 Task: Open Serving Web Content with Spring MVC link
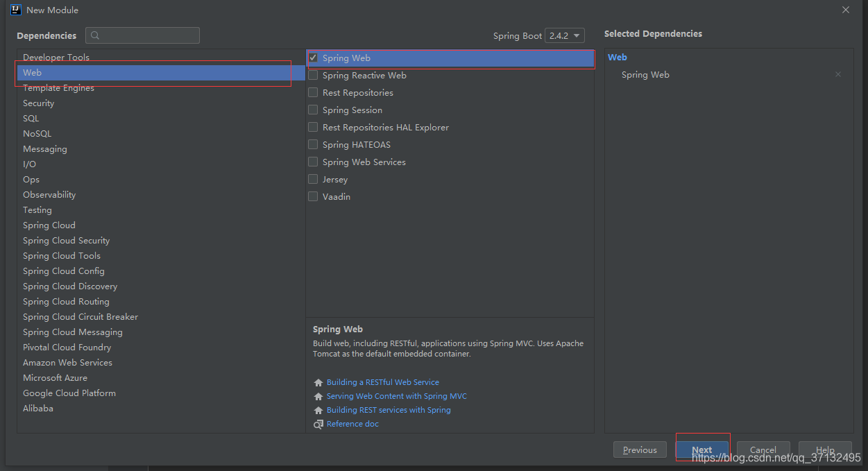click(397, 396)
